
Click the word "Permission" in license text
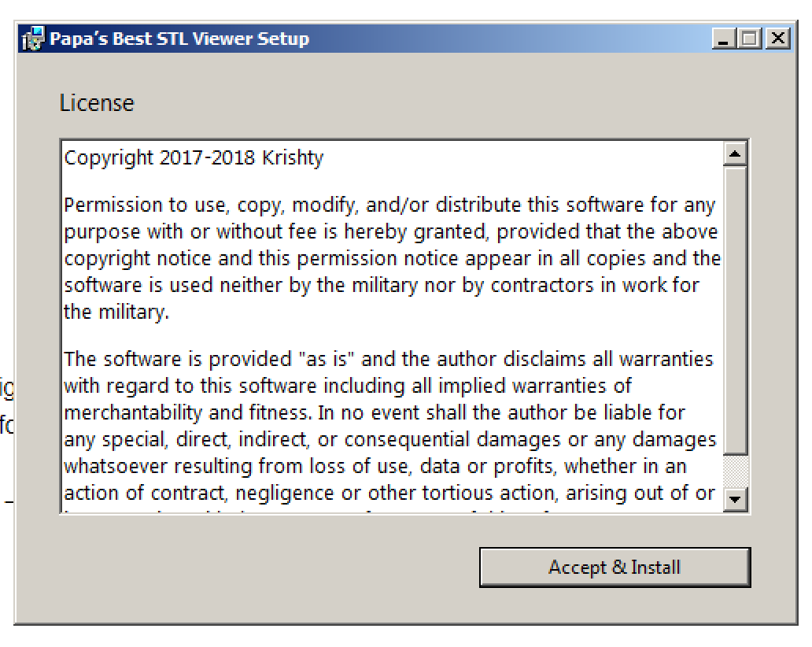[114, 205]
